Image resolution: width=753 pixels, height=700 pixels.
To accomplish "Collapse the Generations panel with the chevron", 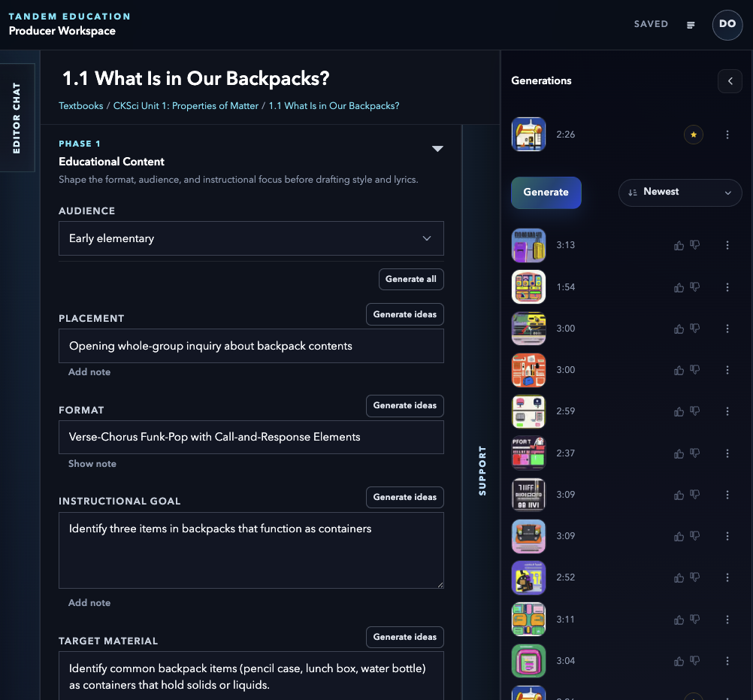I will click(x=730, y=81).
